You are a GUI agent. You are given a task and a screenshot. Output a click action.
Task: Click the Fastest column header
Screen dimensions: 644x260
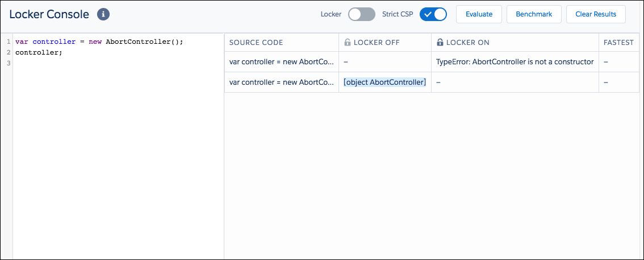click(x=618, y=42)
